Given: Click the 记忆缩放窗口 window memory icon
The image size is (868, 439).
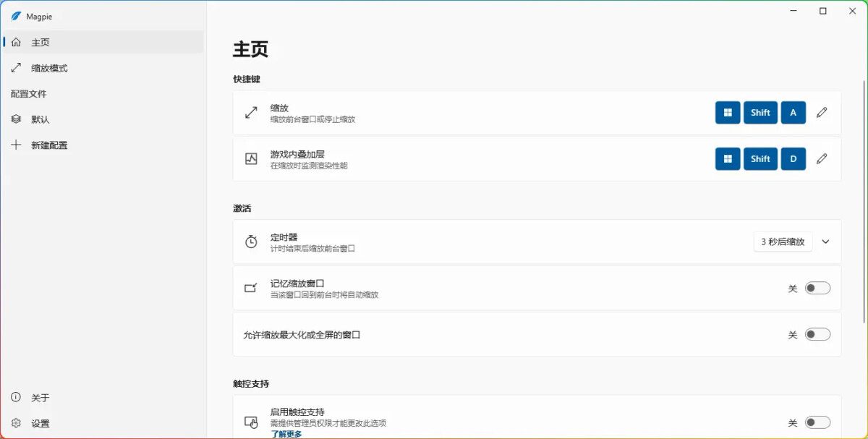Looking at the screenshot, I should (252, 287).
